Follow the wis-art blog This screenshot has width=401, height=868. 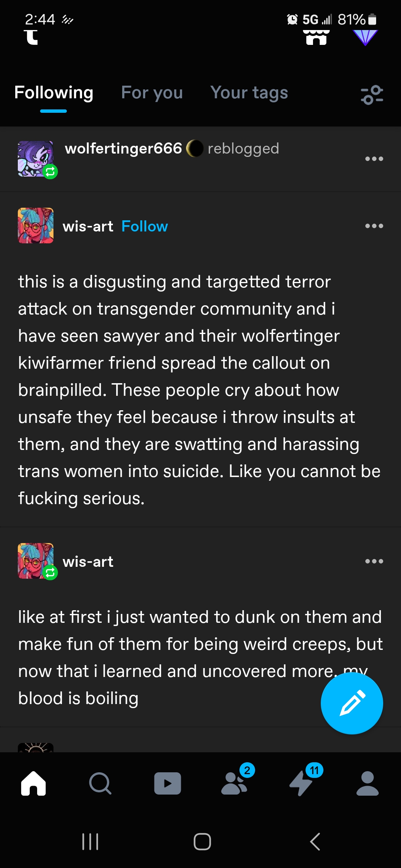click(x=144, y=226)
